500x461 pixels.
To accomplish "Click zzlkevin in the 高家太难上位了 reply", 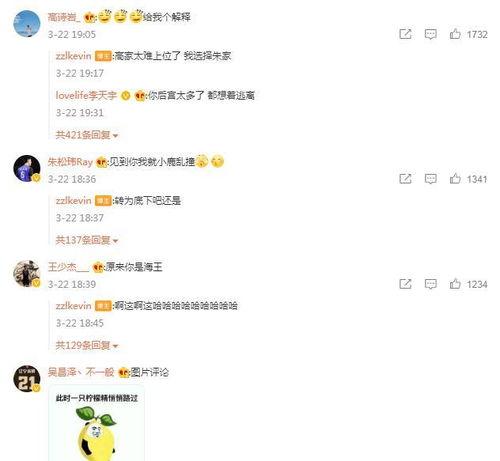I will point(73,56).
